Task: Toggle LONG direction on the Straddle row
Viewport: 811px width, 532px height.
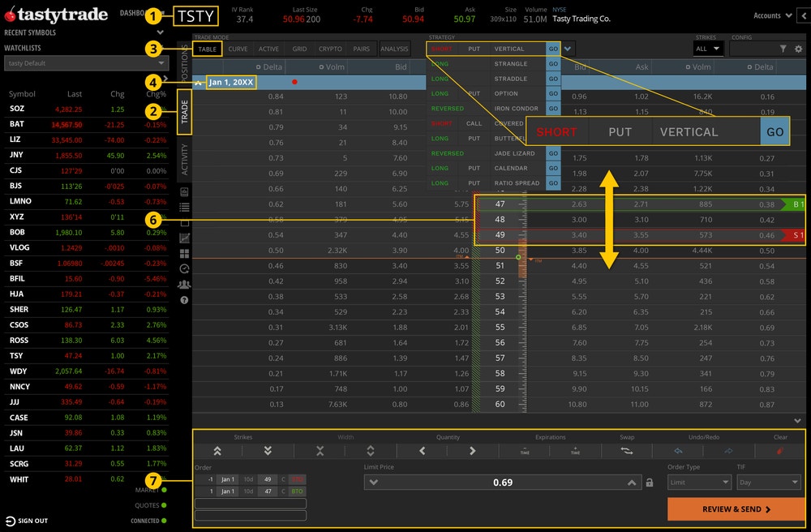Action: coord(440,79)
